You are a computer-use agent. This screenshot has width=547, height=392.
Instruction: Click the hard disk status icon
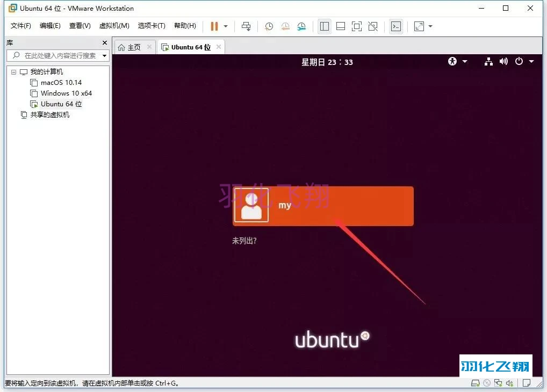tap(475, 383)
